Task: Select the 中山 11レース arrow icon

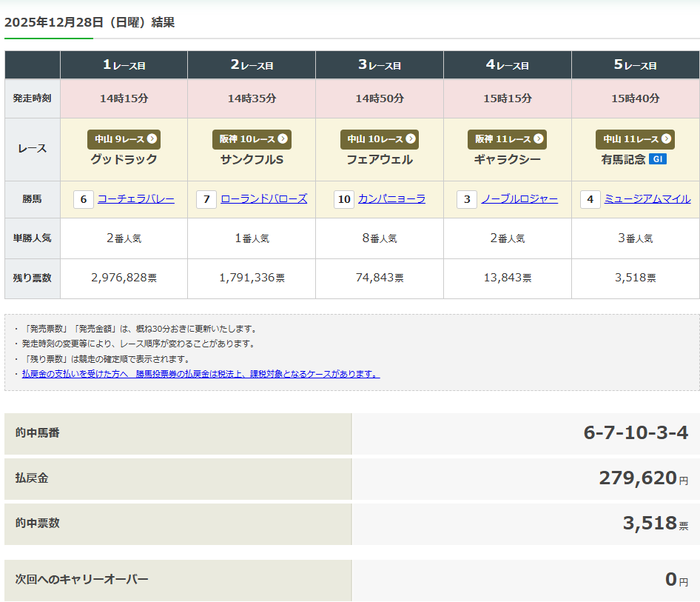Action: point(667,139)
